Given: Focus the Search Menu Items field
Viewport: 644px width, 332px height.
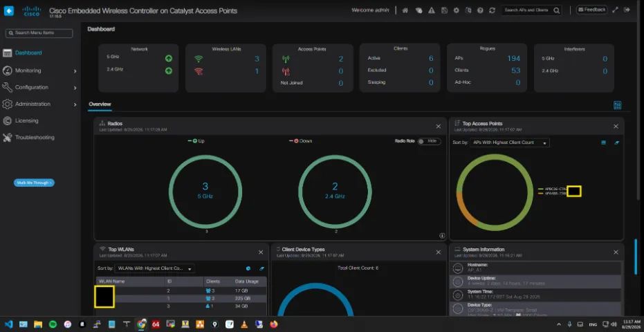Looking at the screenshot, I should click(39, 33).
